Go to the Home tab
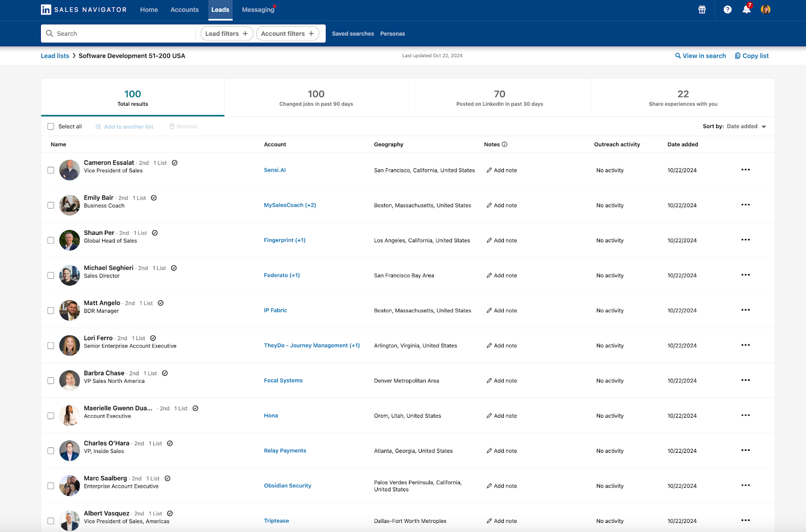 [x=149, y=10]
